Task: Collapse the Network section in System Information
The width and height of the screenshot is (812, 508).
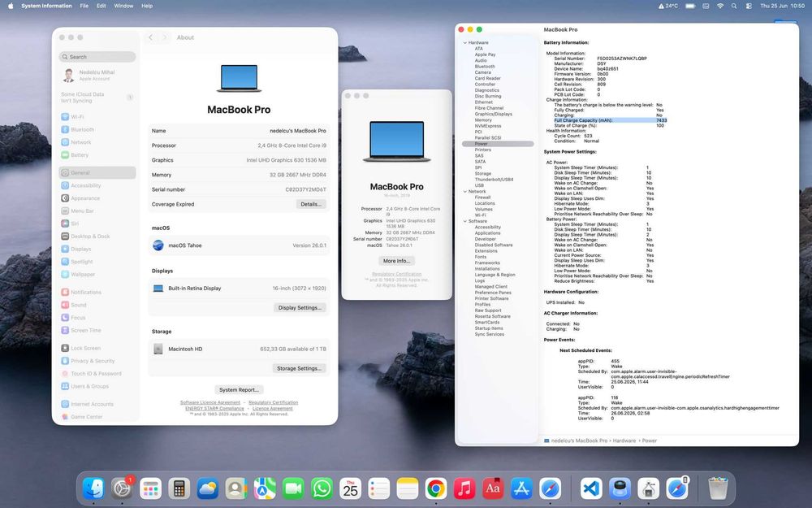Action: [x=465, y=191]
